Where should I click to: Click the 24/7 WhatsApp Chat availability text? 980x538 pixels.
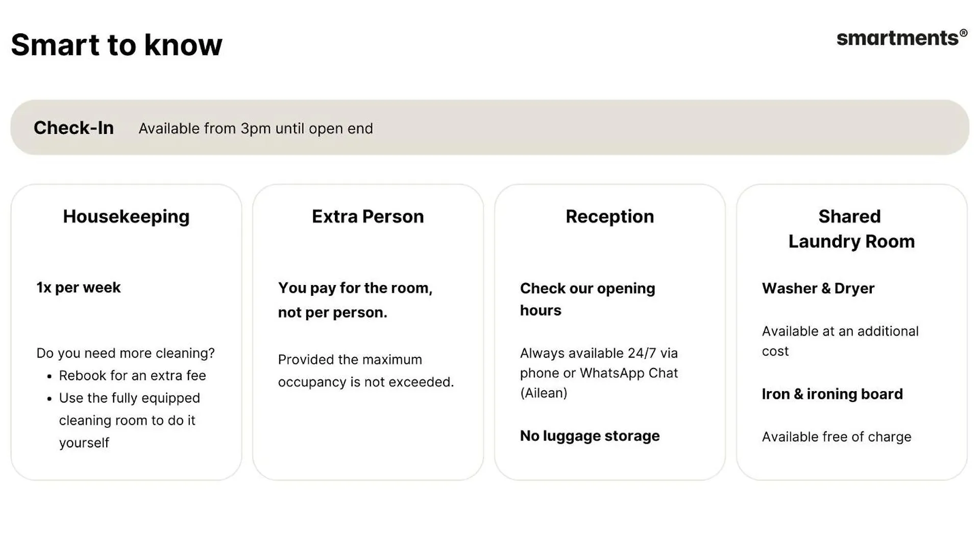tap(599, 373)
